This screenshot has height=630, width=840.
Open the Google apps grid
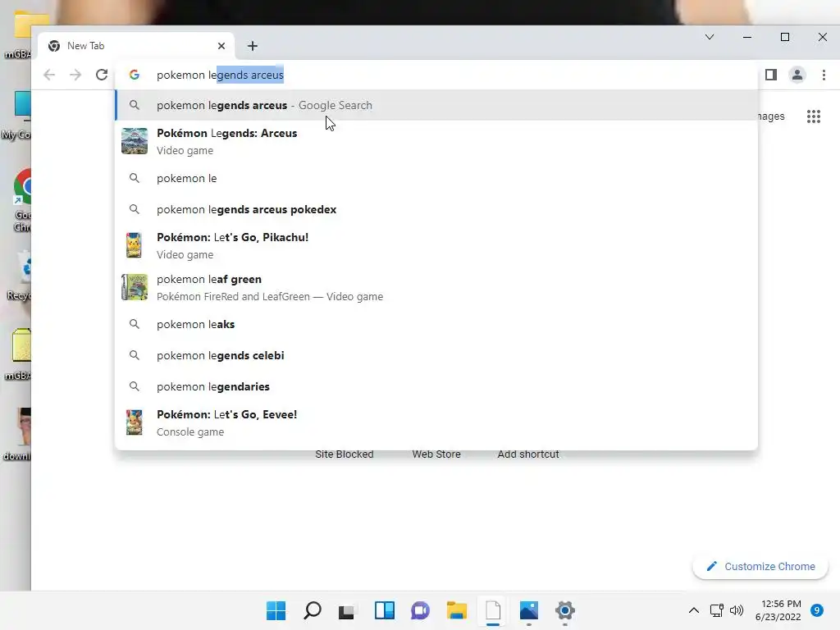[813, 116]
